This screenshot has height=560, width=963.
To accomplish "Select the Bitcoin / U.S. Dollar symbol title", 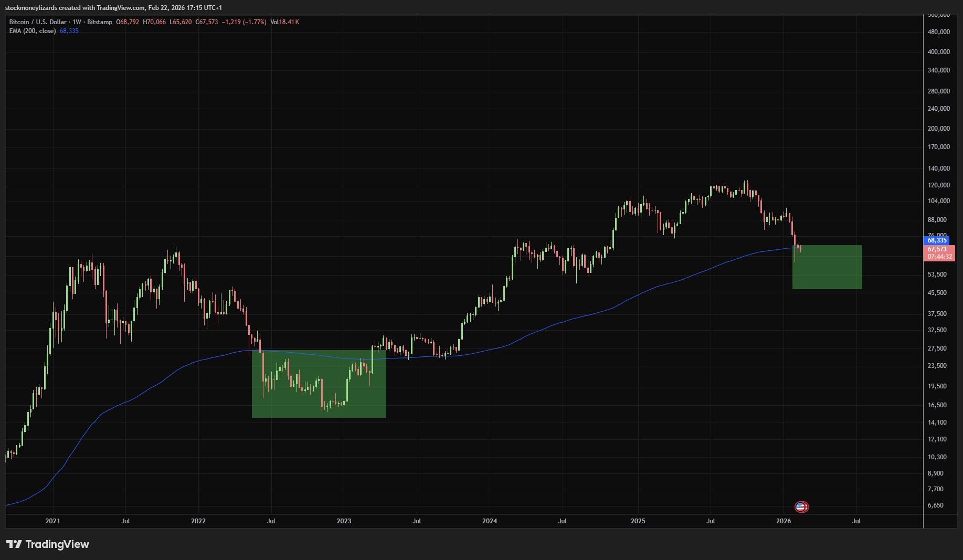I will (x=38, y=22).
